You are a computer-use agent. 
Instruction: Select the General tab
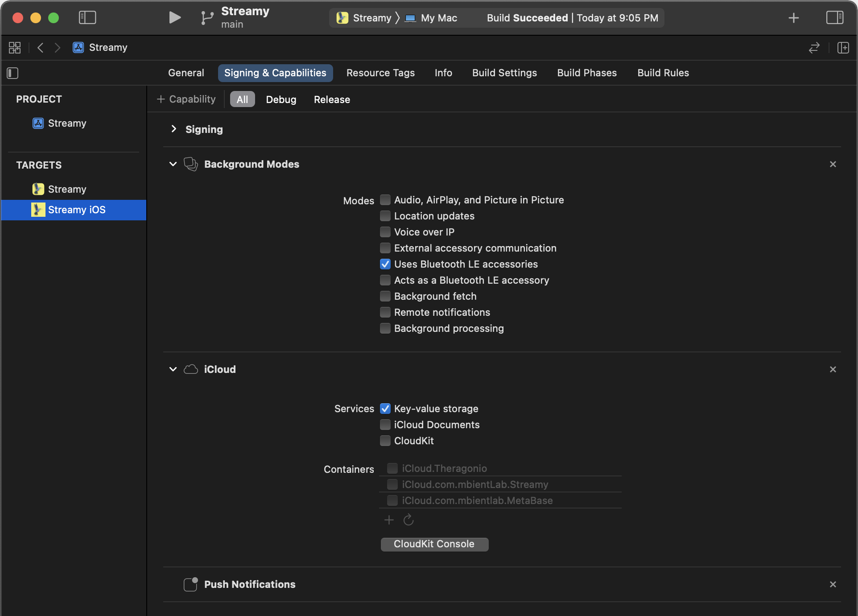pos(186,72)
